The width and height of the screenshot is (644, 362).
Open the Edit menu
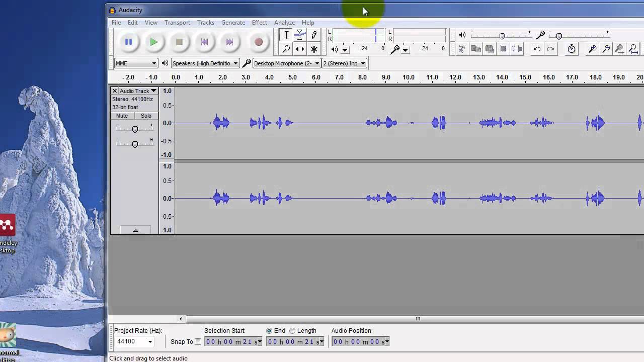point(133,23)
